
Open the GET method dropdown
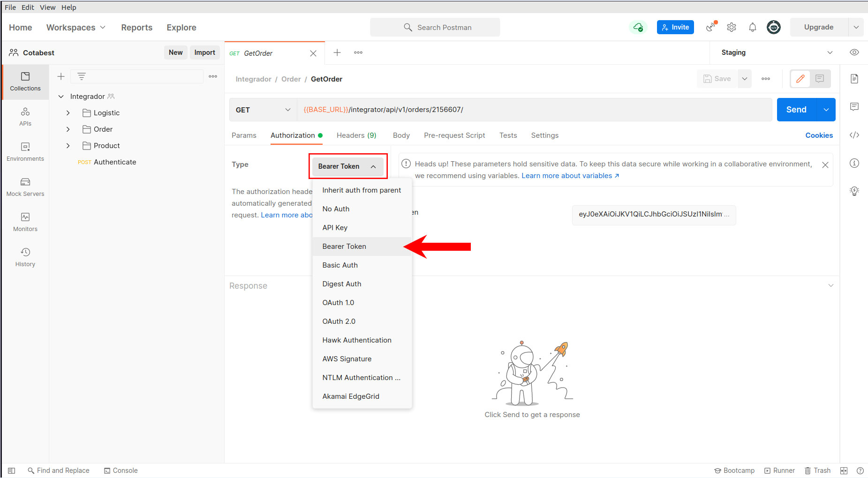[263, 110]
